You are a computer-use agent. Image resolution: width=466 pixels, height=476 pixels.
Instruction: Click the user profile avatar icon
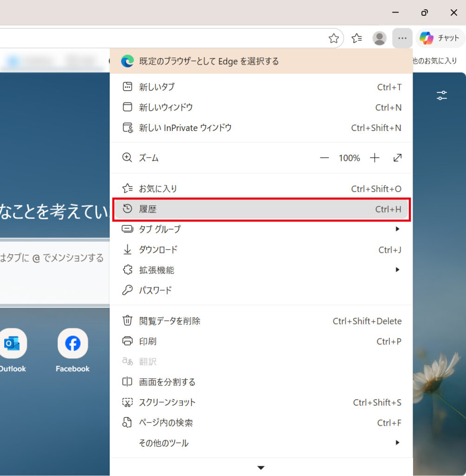point(380,38)
